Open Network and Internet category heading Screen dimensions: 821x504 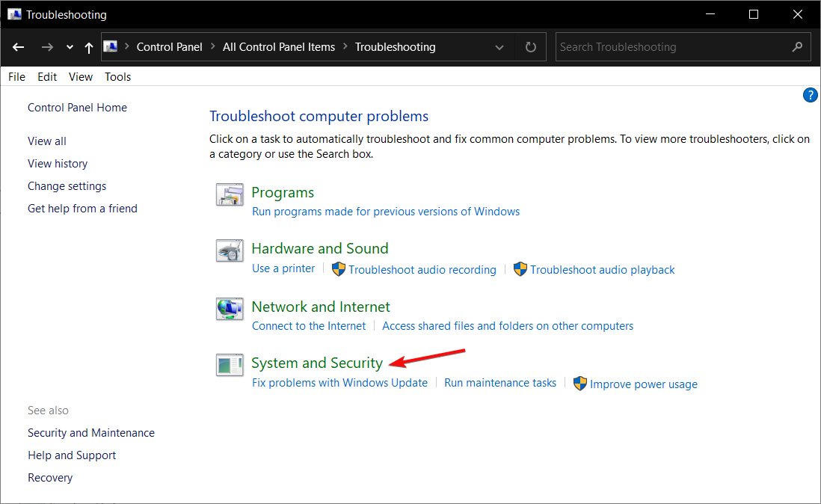(x=321, y=307)
